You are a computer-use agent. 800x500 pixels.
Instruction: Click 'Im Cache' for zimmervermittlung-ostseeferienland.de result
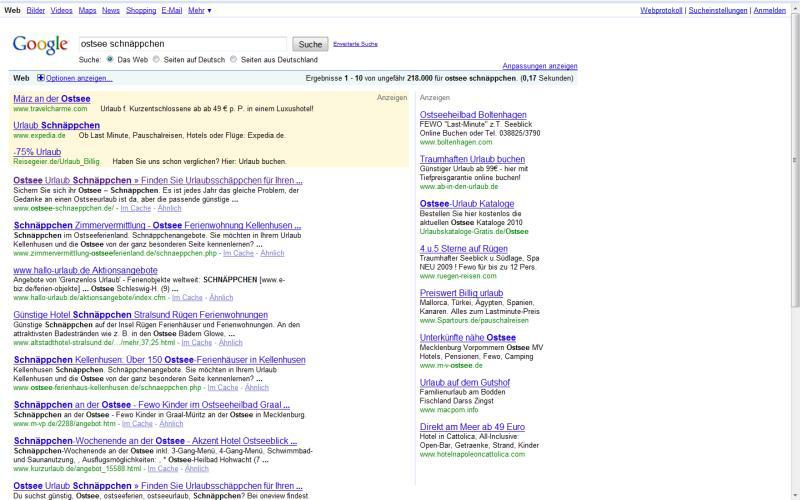pos(238,253)
